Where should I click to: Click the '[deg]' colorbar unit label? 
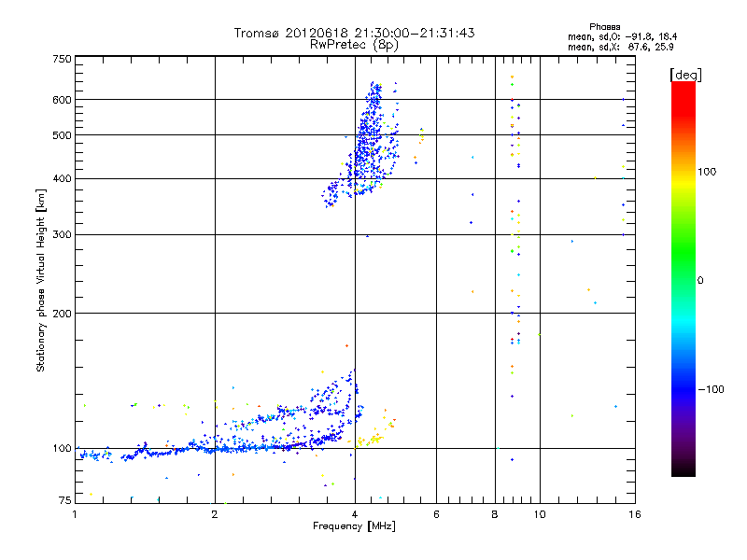click(x=685, y=75)
